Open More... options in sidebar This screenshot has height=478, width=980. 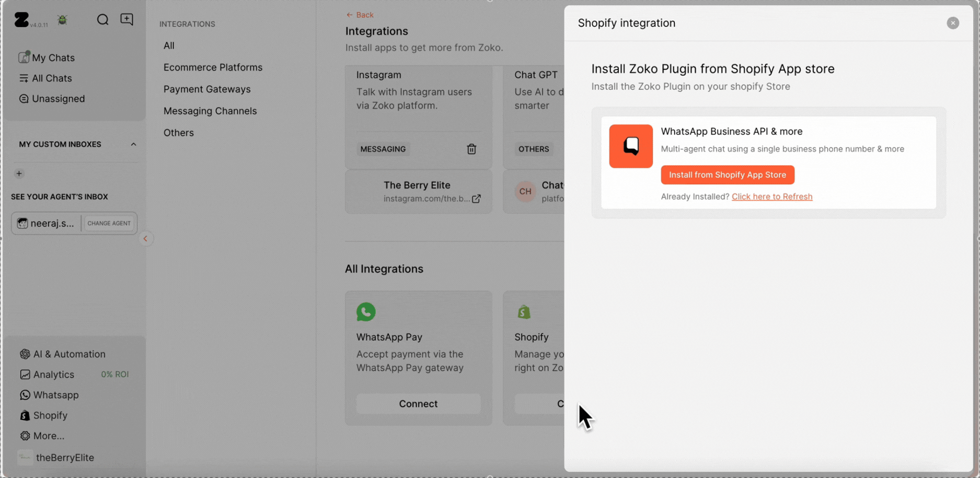click(42, 436)
